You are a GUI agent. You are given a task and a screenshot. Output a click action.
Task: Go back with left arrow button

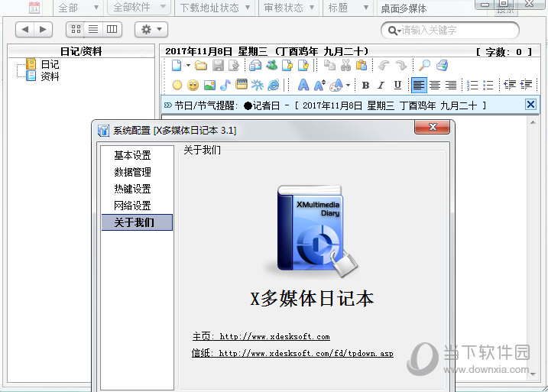point(24,29)
